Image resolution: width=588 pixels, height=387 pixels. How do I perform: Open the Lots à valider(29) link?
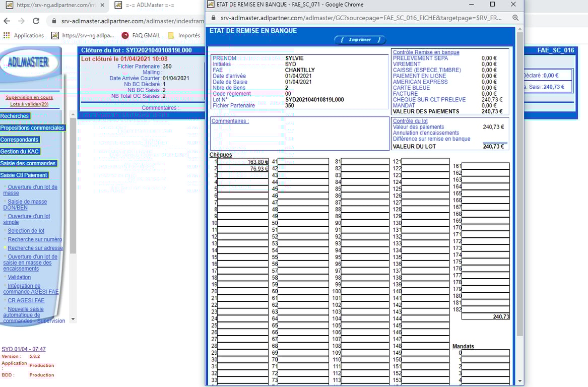tap(29, 104)
